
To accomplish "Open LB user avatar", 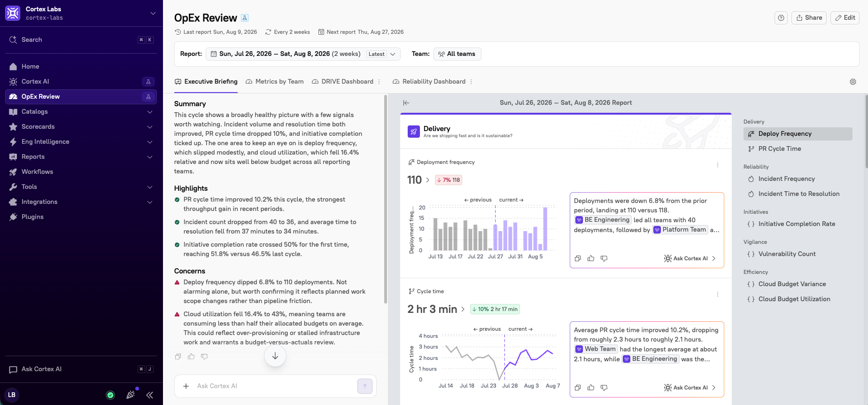I will 12,395.
